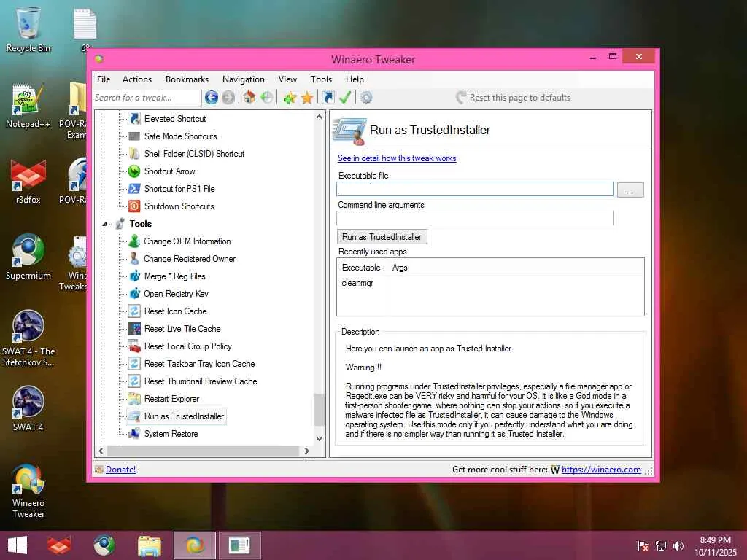Open the View menu
The width and height of the screenshot is (747, 560).
(287, 79)
